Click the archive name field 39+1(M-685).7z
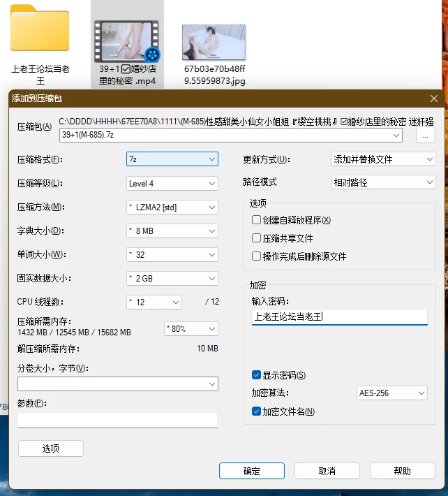The image size is (448, 496). tap(231, 135)
